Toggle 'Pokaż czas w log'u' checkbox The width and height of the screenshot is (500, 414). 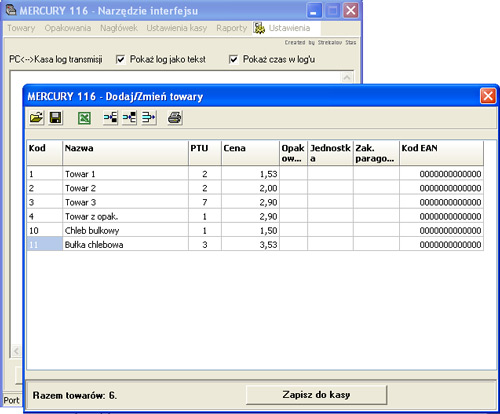tap(233, 59)
